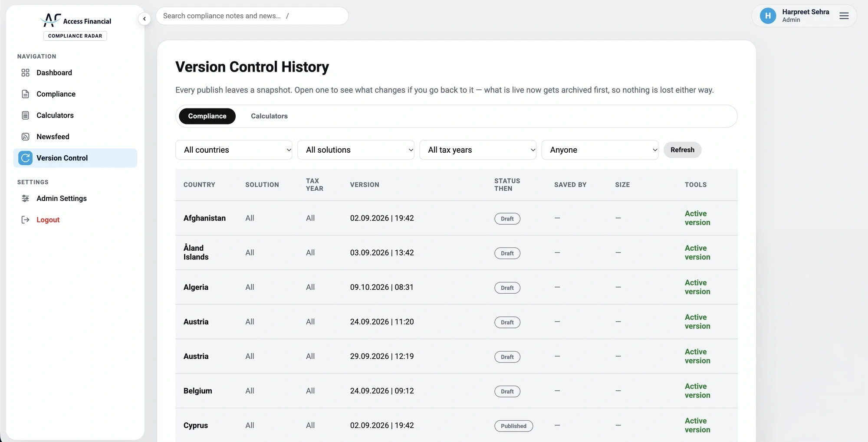The width and height of the screenshot is (868, 442).
Task: Go to Dashboard in navigation
Action: click(x=75, y=72)
